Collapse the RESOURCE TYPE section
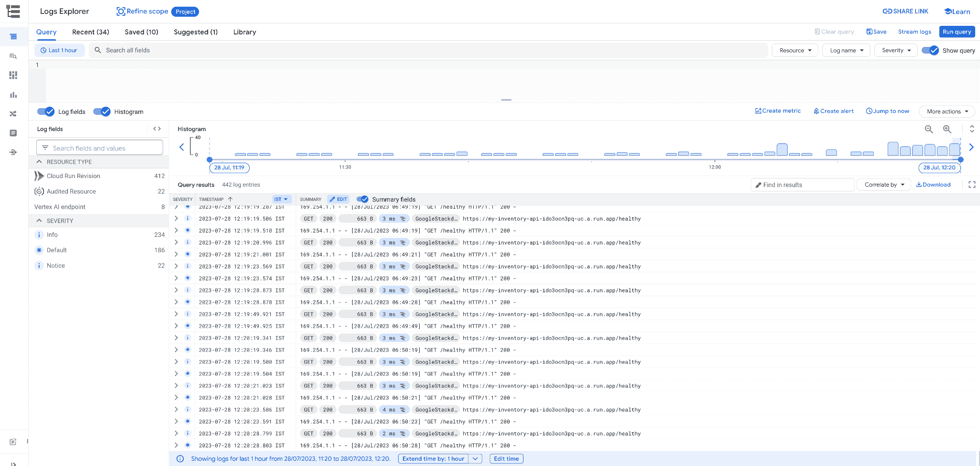 click(x=39, y=162)
